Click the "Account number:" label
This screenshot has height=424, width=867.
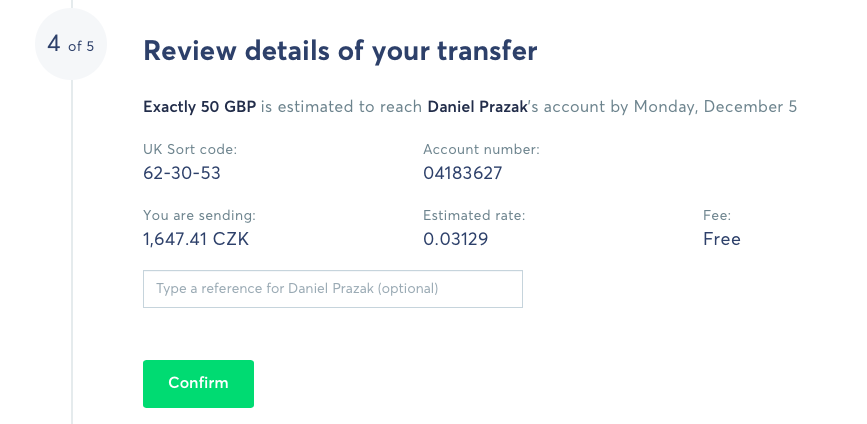pos(481,150)
